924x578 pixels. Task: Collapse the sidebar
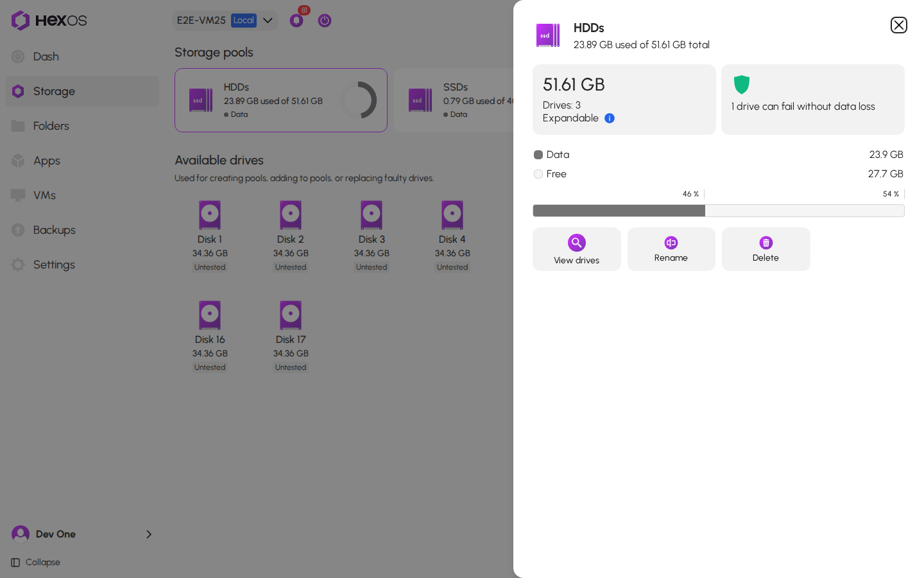pos(36,563)
